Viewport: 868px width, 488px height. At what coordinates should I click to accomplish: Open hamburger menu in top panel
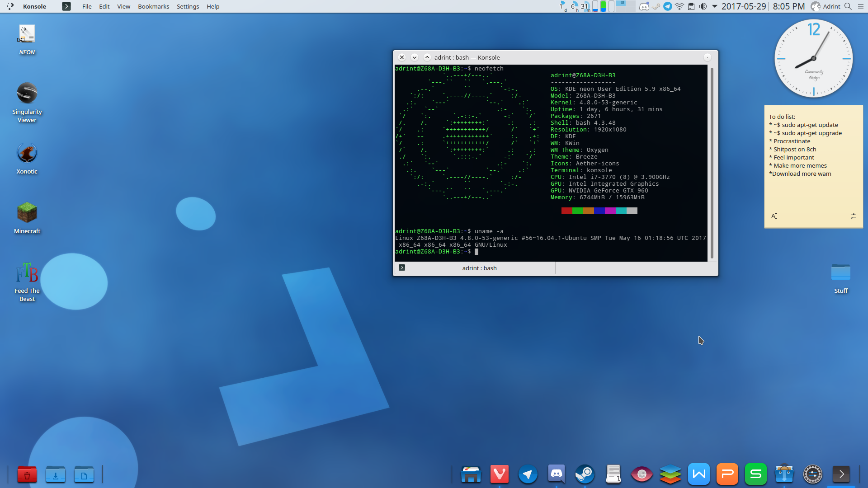[x=861, y=6]
